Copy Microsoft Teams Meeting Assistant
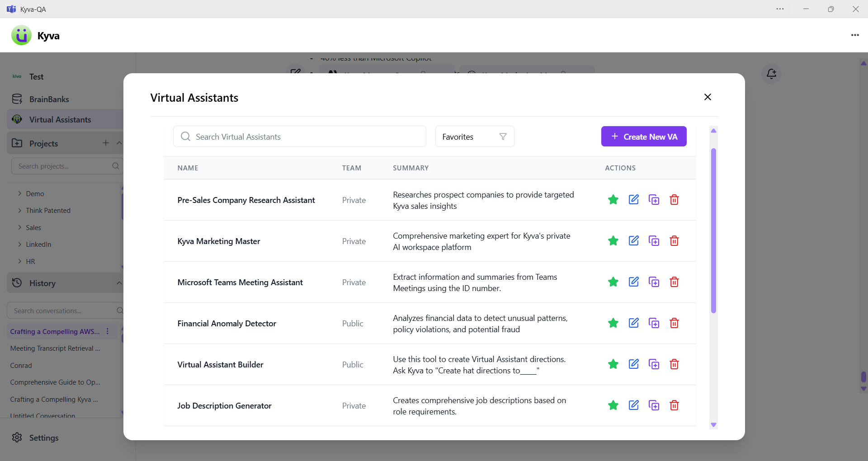The width and height of the screenshot is (868, 461). (x=654, y=282)
